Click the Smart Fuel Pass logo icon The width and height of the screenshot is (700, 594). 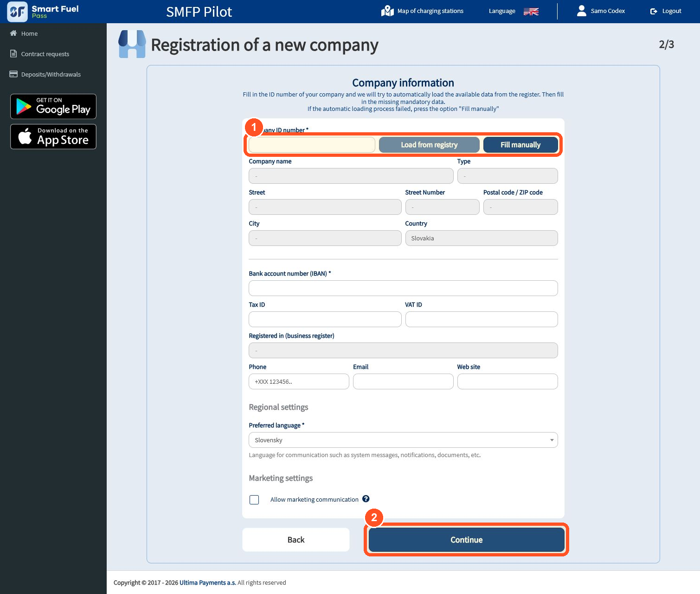(x=17, y=12)
